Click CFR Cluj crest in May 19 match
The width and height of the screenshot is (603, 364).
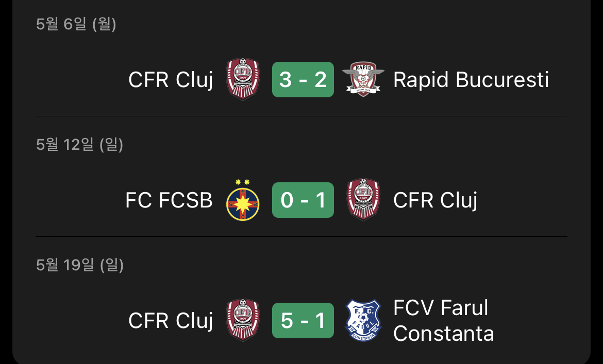[x=243, y=320]
